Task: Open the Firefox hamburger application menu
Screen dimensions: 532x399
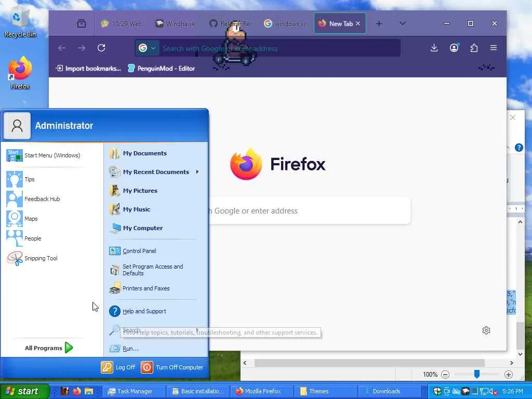Action: (494, 48)
